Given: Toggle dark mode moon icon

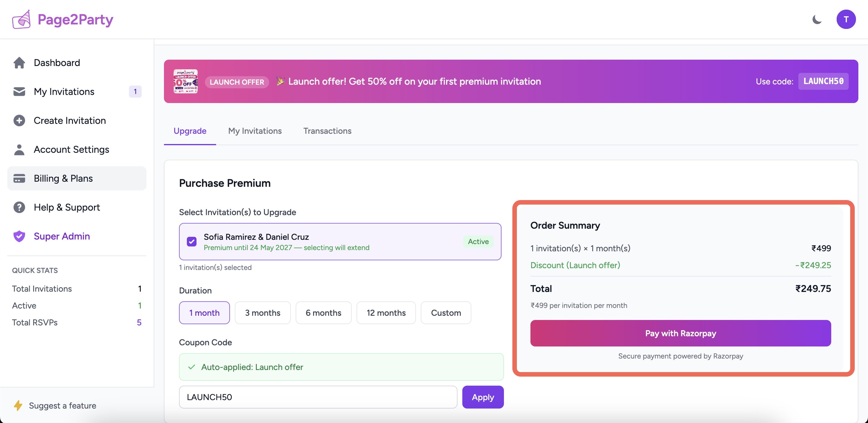Looking at the screenshot, I should point(817,19).
